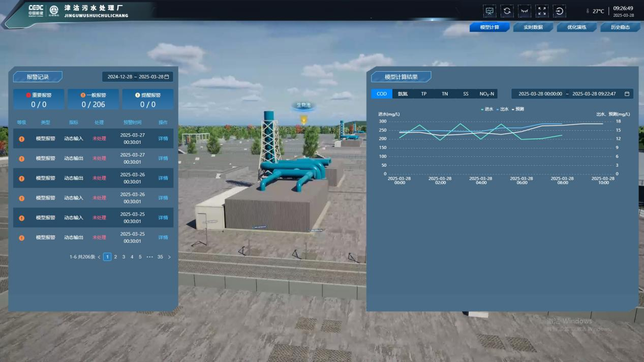The image size is (644, 362).
Task: Open the start time 2025-03-28 00:00:00 picker
Action: click(540, 94)
